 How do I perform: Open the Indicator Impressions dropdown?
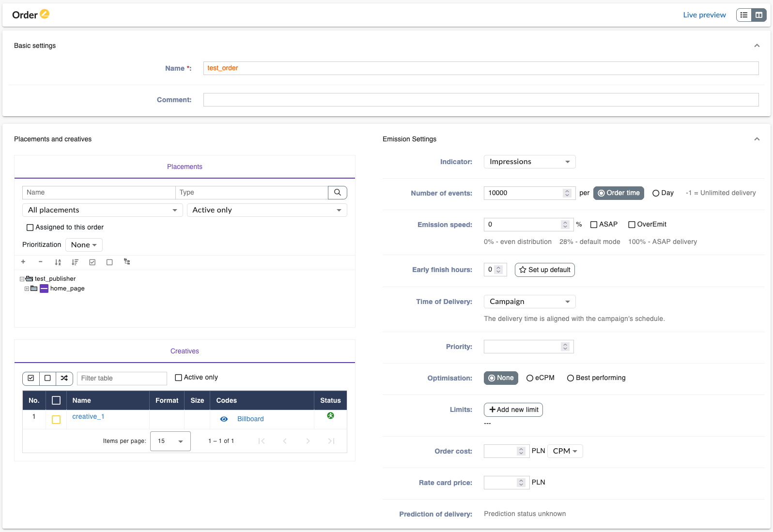[x=529, y=162]
